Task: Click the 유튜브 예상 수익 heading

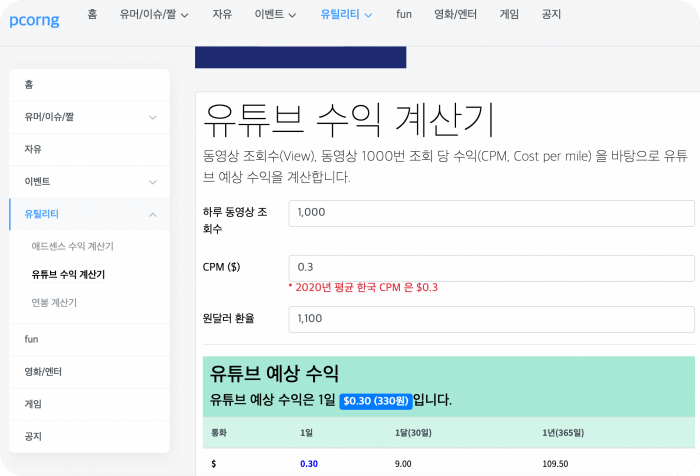Action: [x=274, y=373]
